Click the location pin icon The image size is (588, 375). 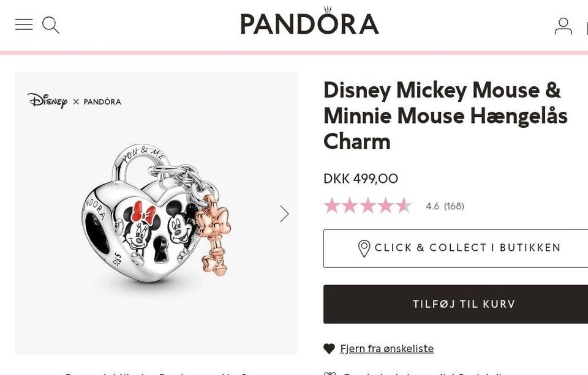pyautogui.click(x=364, y=248)
